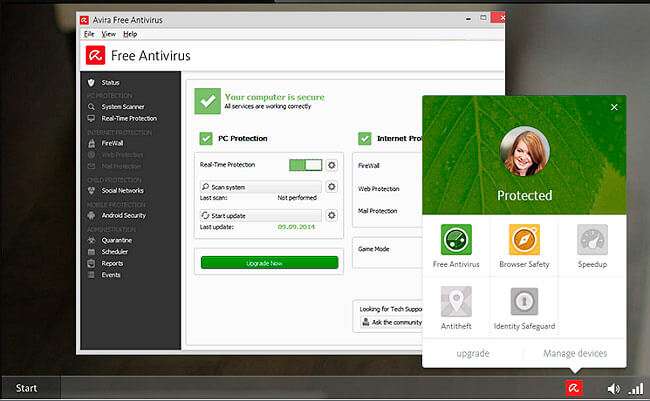This screenshot has width=650, height=401.
Task: Click the Protected status text
Action: pyautogui.click(x=524, y=195)
